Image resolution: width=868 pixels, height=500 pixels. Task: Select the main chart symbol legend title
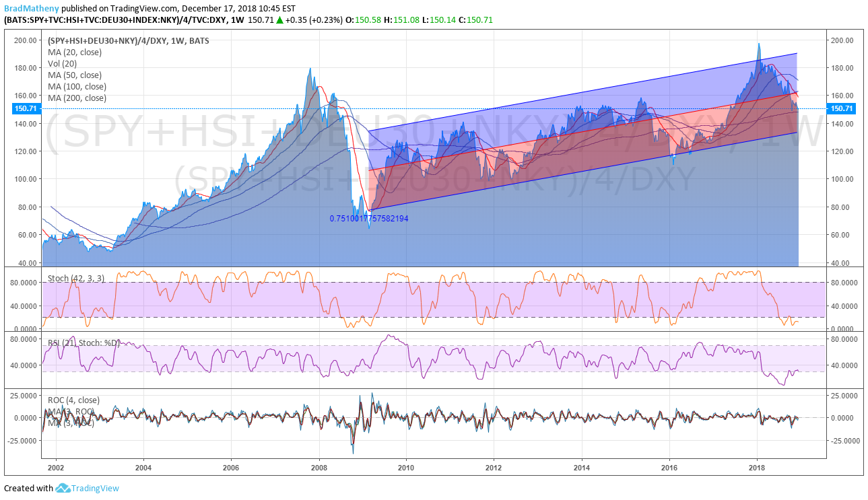click(x=128, y=41)
